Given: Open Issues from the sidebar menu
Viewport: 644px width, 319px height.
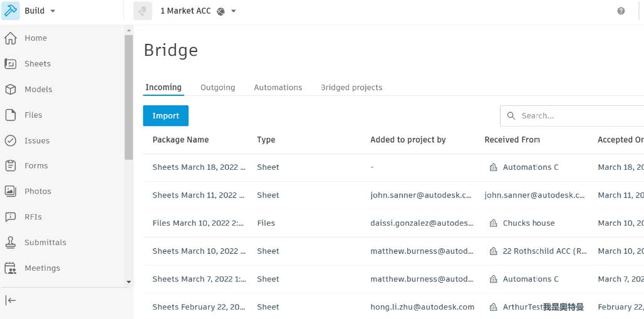Looking at the screenshot, I should (x=37, y=140).
